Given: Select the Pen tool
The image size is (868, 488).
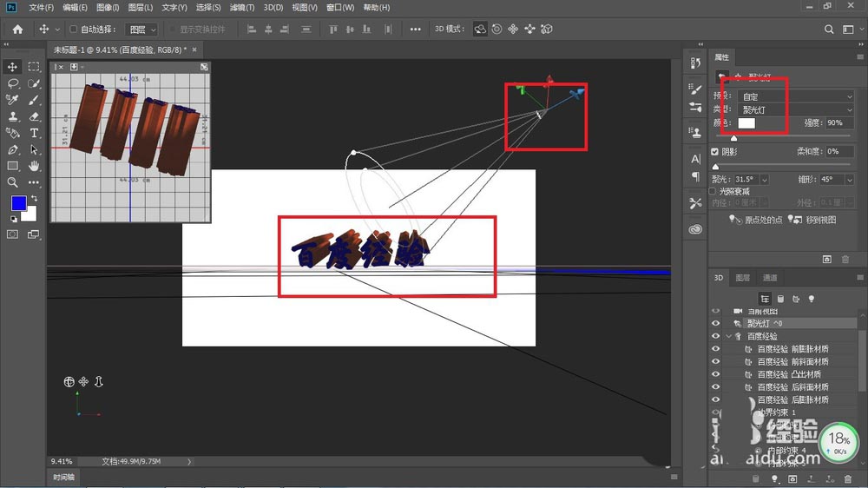Looking at the screenshot, I should pos(12,149).
